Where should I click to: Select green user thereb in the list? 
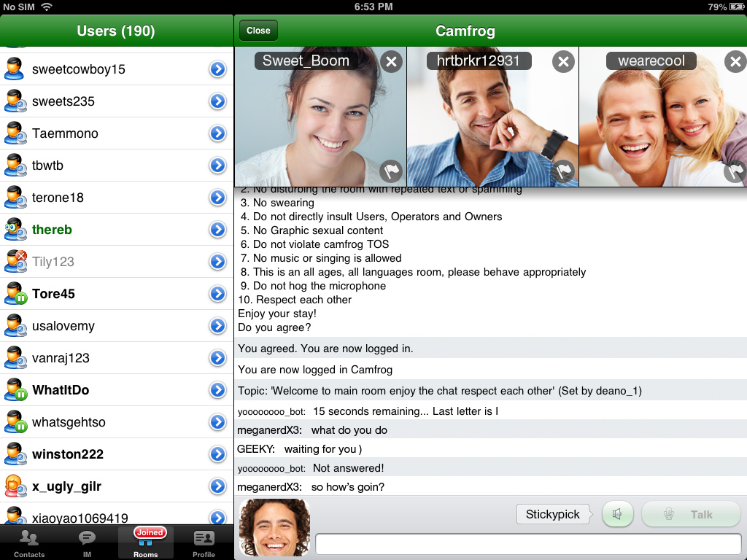[x=117, y=230]
